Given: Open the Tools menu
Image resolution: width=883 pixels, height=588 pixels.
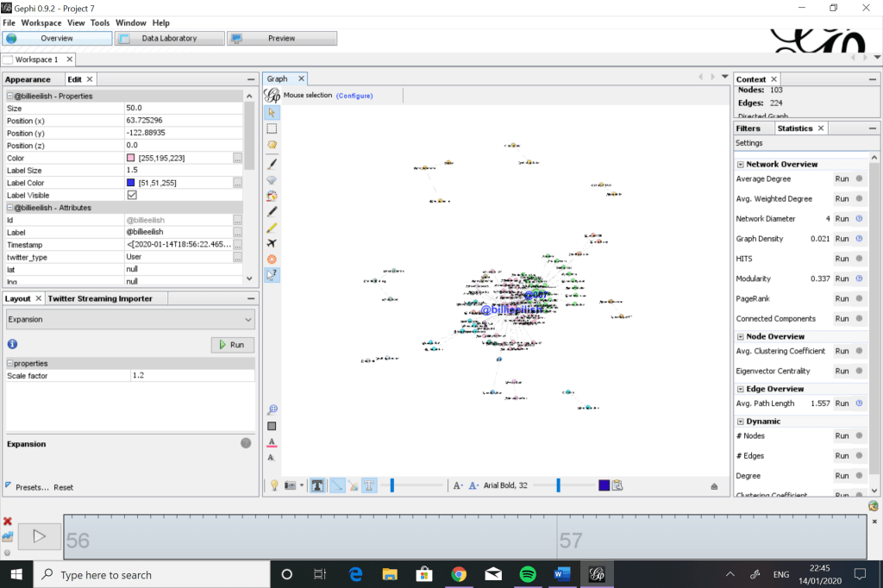Looking at the screenshot, I should [x=100, y=22].
